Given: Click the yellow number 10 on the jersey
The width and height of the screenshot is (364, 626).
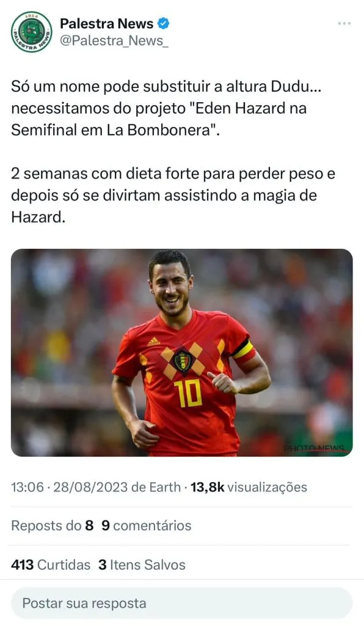Looking at the screenshot, I should click(187, 393).
